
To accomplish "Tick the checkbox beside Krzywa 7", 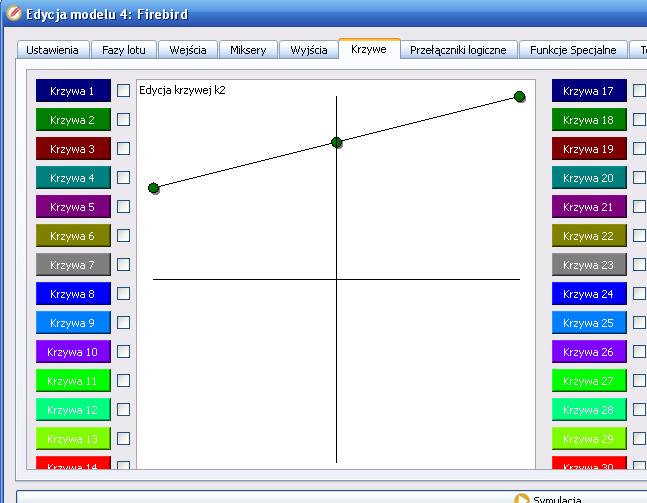I will point(123,264).
